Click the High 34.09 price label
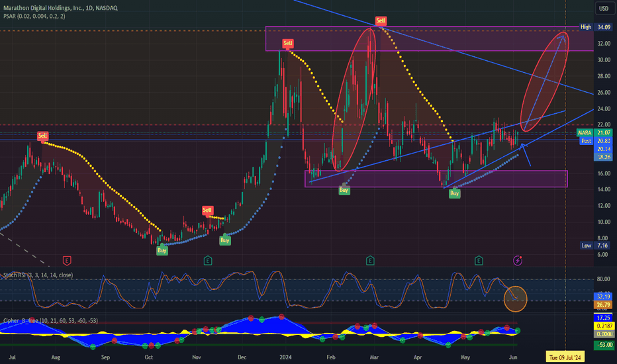 595,27
